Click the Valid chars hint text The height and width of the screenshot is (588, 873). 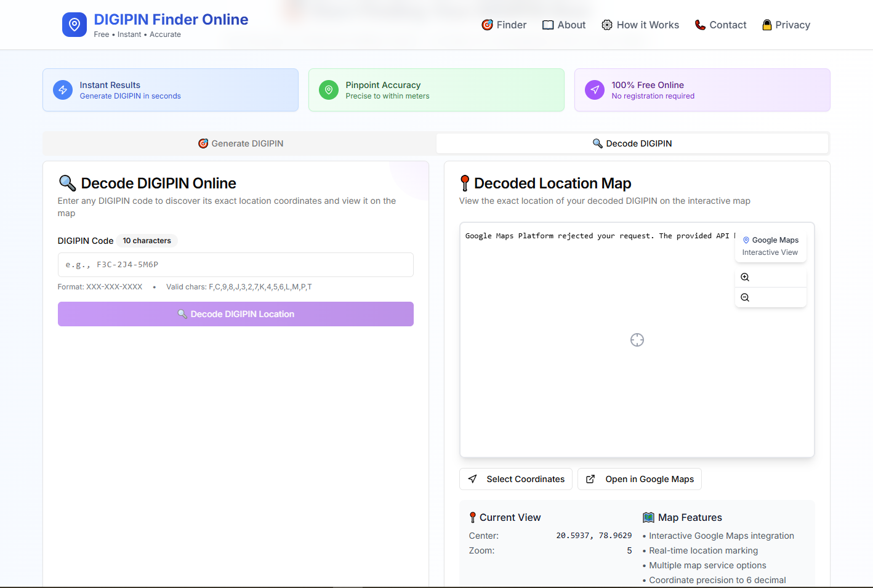click(239, 287)
